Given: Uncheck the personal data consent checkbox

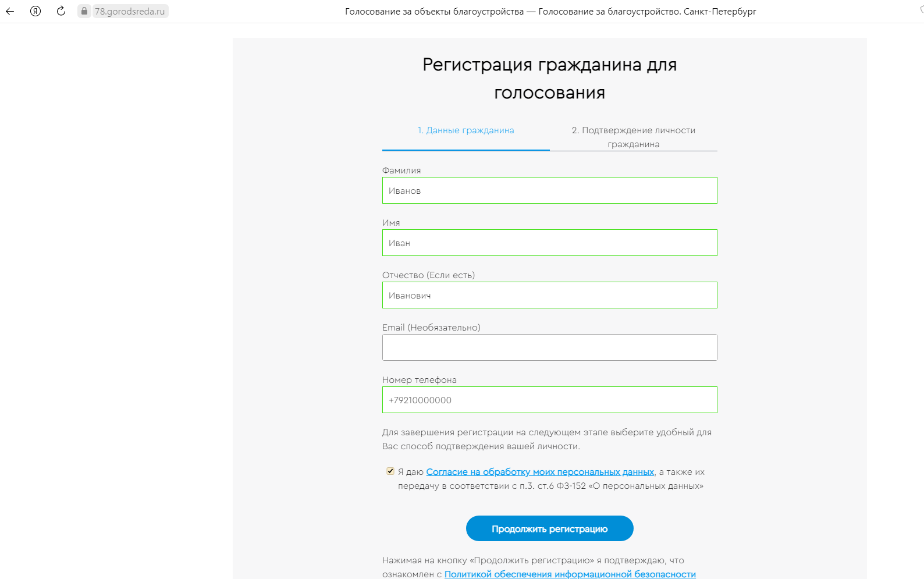Looking at the screenshot, I should point(390,471).
